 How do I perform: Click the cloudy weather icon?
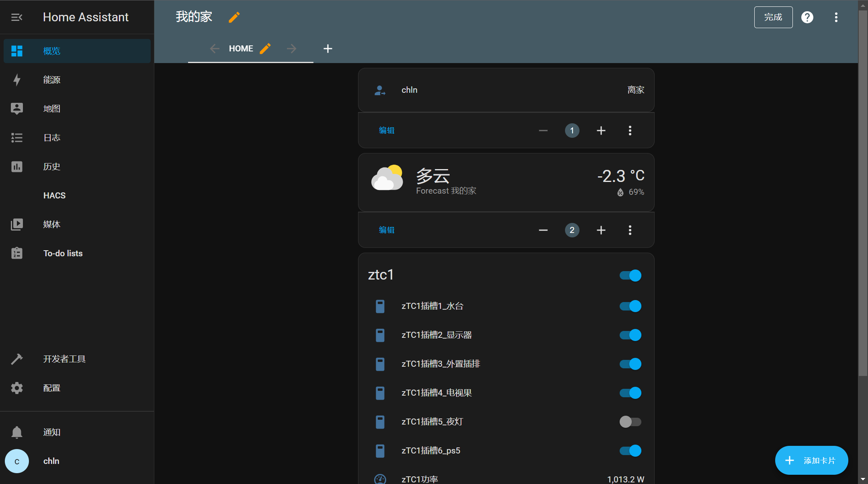(387, 178)
